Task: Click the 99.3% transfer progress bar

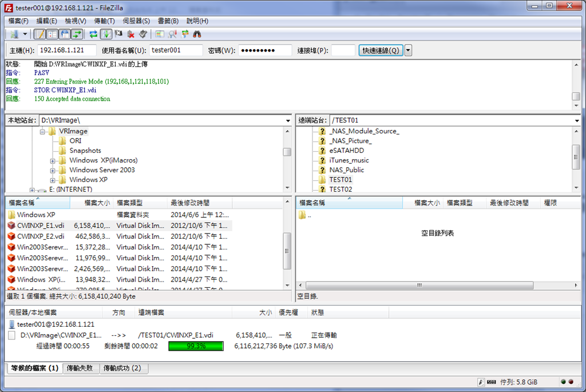Action: 196,346
